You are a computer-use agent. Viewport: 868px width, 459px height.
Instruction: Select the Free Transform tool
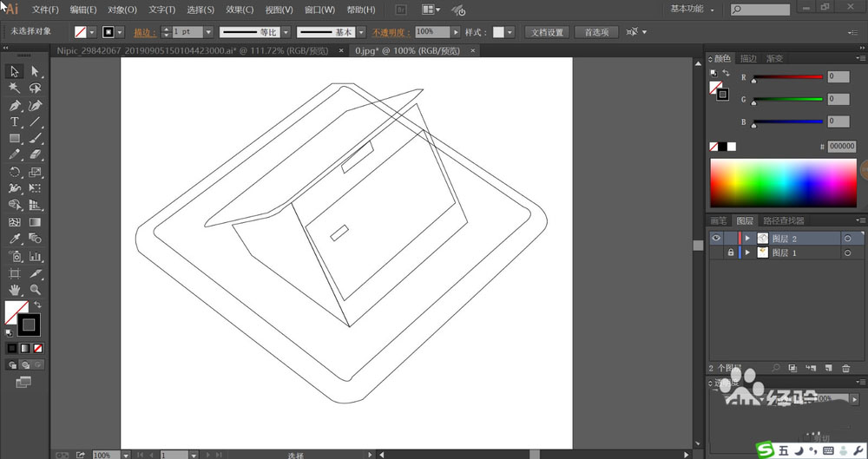click(x=35, y=189)
